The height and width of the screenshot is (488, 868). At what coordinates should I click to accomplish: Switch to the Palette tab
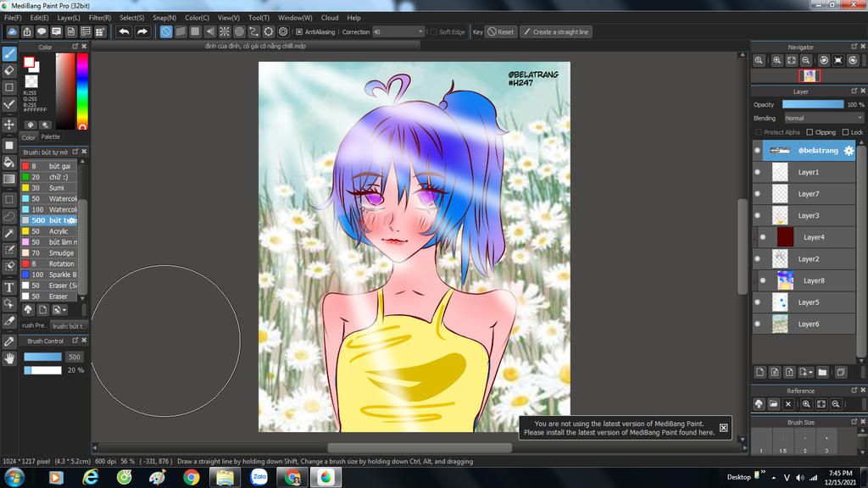click(50, 136)
